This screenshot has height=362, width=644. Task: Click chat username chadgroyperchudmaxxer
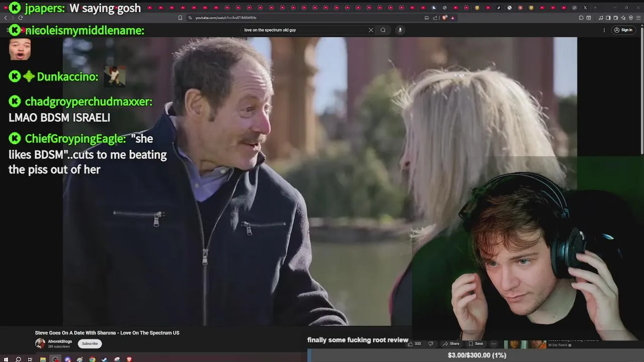pyautogui.click(x=88, y=101)
